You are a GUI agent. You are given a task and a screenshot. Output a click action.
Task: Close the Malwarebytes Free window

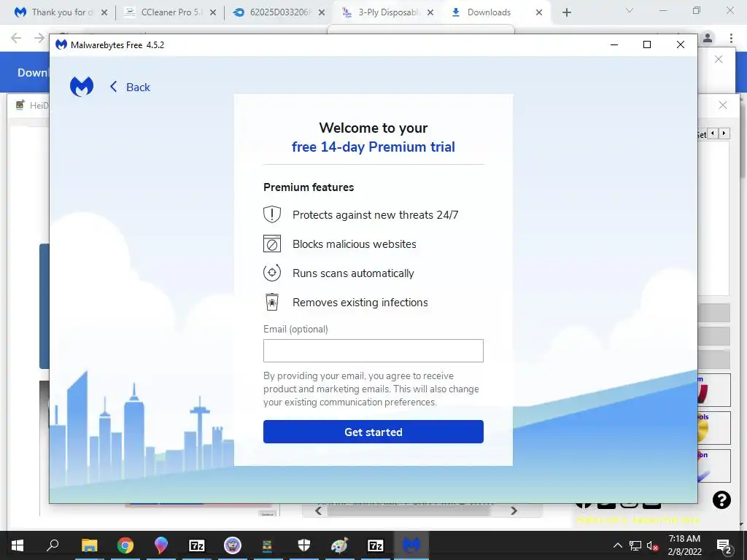coord(681,44)
